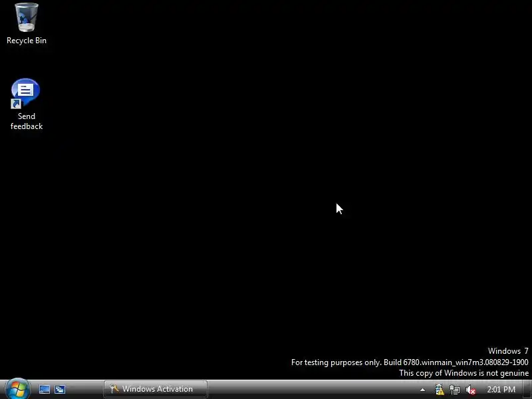
Task: Open the Windows Activation taskbar button
Action: tap(156, 389)
